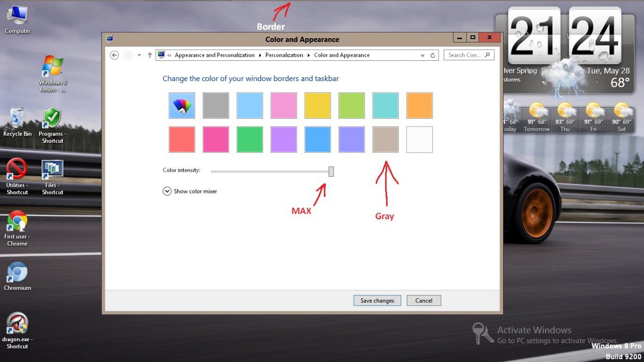644x362 pixels.
Task: Open the Recycle Bin icon
Action: 17,122
